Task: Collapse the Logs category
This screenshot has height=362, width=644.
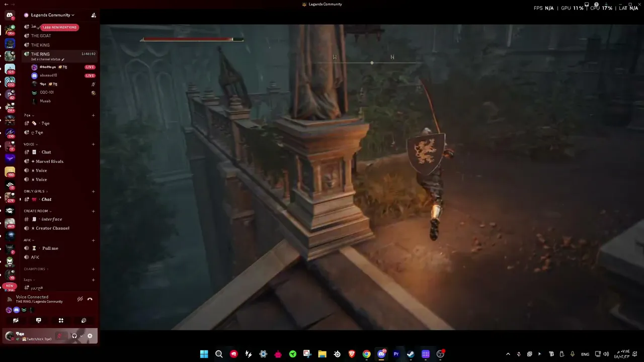Action: click(x=29, y=280)
